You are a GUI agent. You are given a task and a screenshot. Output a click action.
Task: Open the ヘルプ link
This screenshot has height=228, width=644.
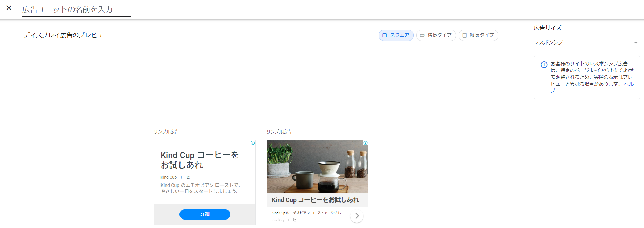point(629,84)
